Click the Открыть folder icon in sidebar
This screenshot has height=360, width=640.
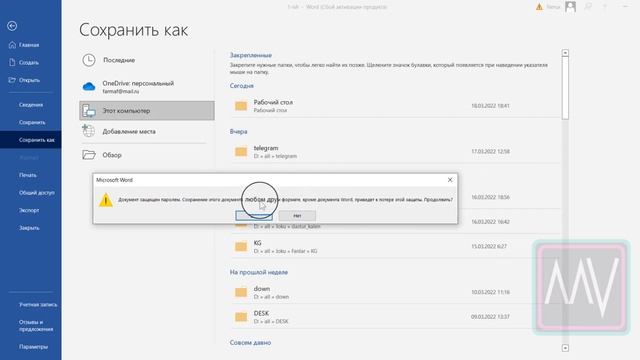[12, 80]
